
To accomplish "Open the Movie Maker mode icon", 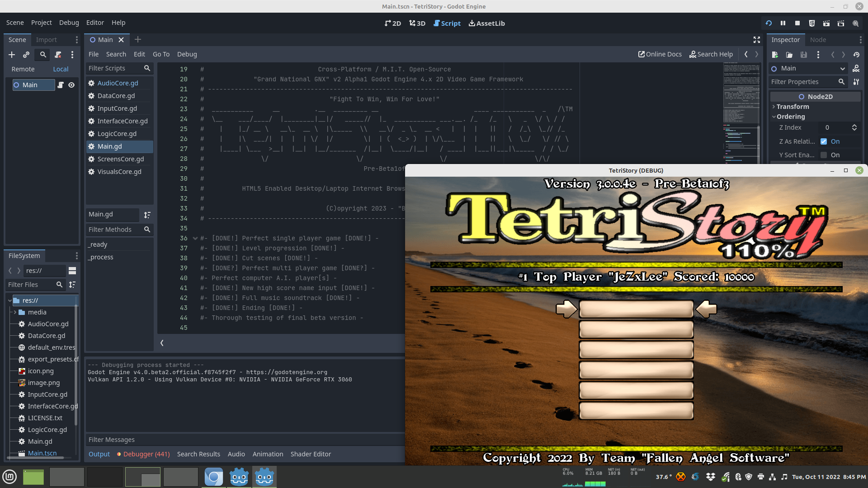I will 855,23.
